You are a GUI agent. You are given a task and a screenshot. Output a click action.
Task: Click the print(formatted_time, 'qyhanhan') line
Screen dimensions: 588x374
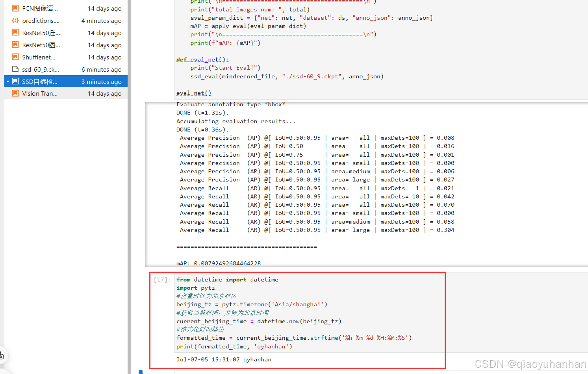click(x=234, y=346)
